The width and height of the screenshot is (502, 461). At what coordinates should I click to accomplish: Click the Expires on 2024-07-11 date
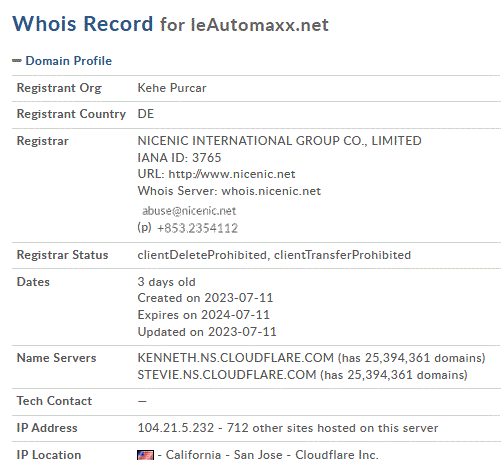click(204, 315)
